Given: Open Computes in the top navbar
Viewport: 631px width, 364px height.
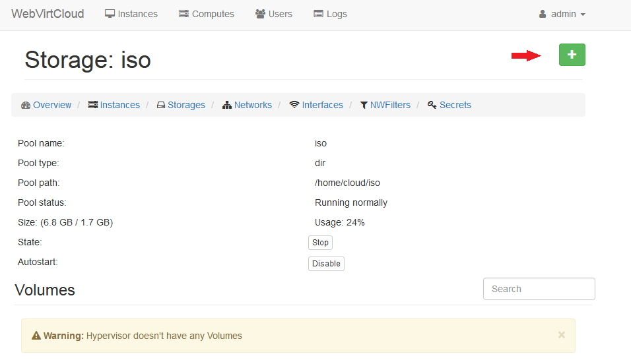Looking at the screenshot, I should pos(206,14).
